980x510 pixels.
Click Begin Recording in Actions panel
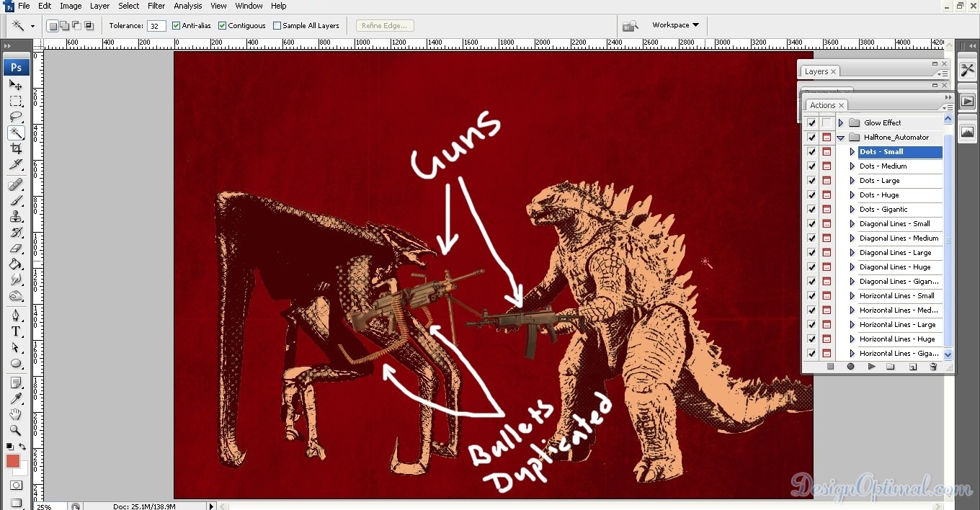coord(850,367)
